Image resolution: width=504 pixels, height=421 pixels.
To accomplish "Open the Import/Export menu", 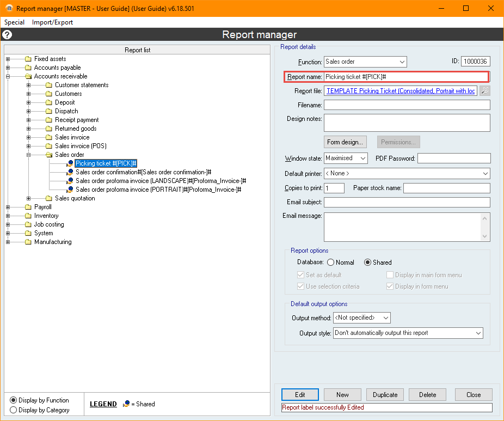I will pos(52,22).
